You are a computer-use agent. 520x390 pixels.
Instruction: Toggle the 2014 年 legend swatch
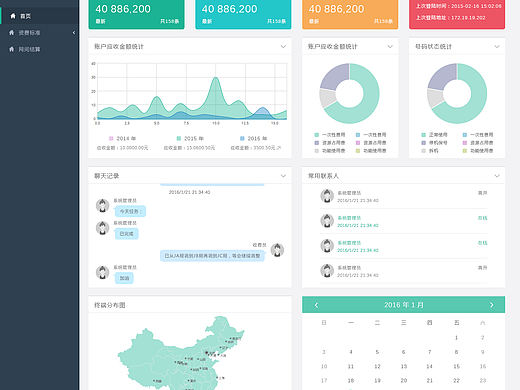pyautogui.click(x=111, y=138)
